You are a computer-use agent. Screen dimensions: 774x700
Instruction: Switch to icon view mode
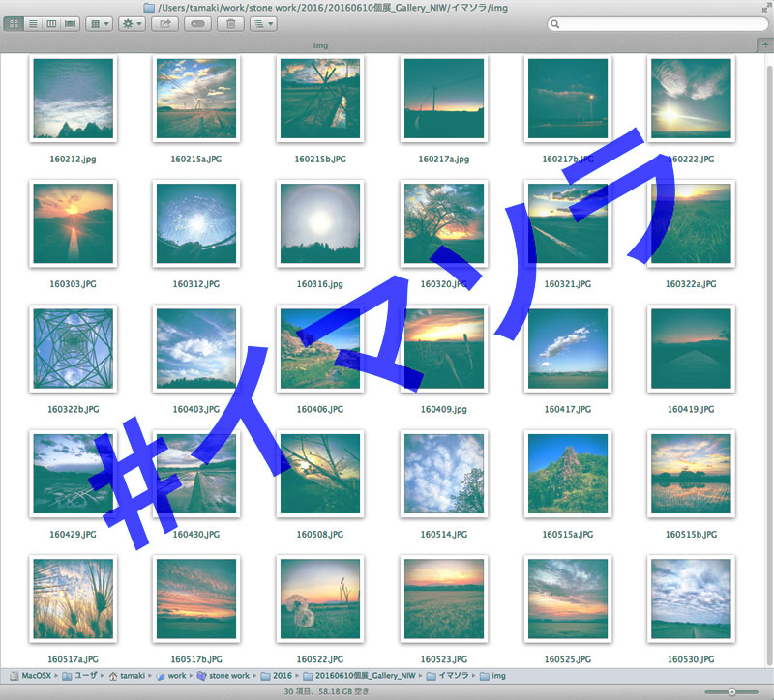tap(14, 24)
